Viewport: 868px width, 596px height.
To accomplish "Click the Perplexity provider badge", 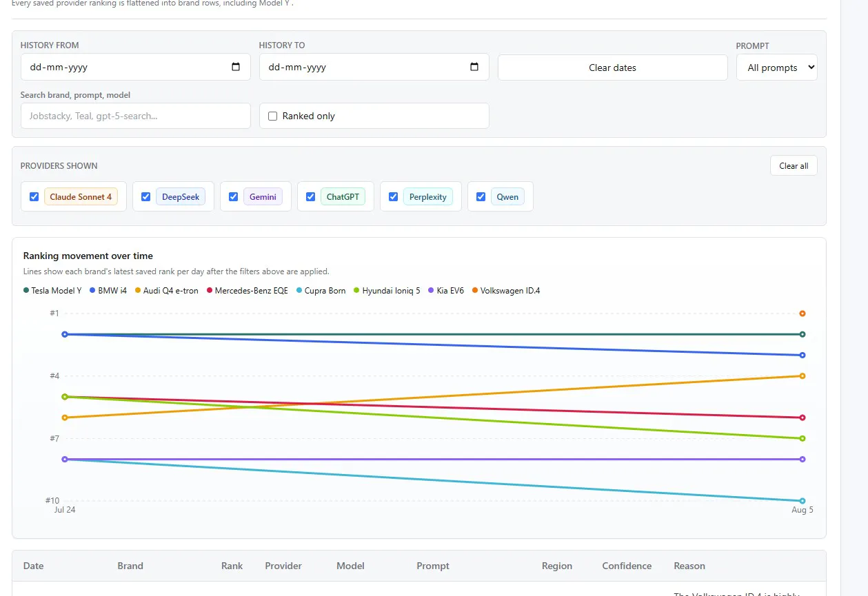I will tap(428, 196).
